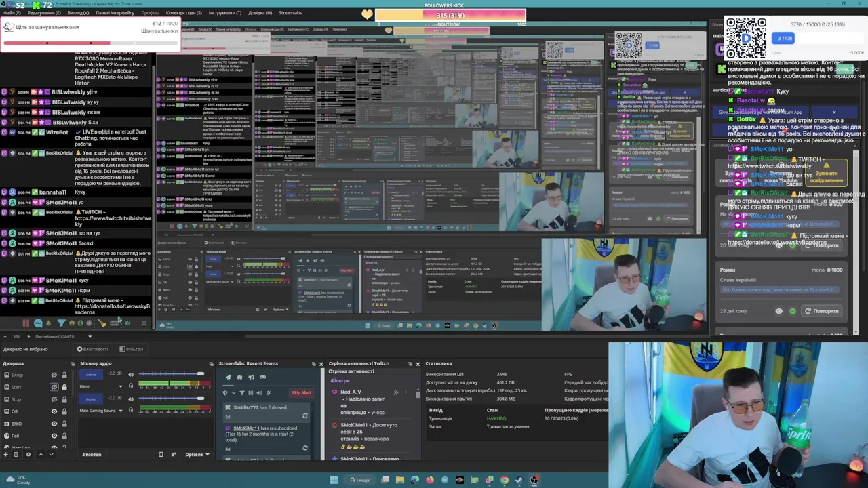The height and width of the screenshot is (488, 868).
Task: Hide the Poll source
Action: [x=54, y=436]
